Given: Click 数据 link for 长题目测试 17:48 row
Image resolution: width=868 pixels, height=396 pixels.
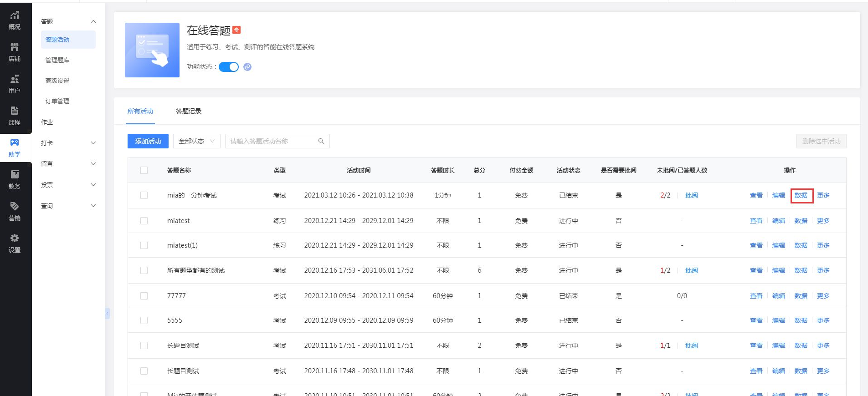Looking at the screenshot, I should [x=801, y=371].
